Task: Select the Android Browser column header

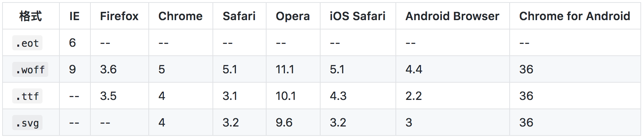Action: pos(452,16)
